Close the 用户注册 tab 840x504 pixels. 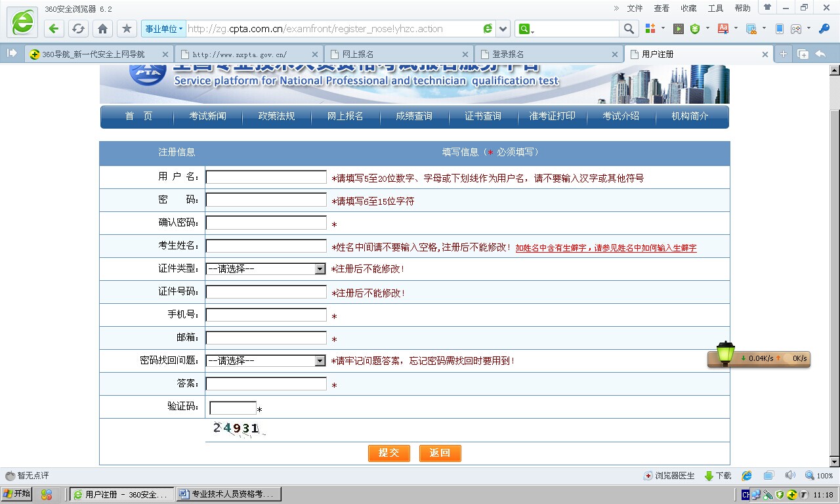(765, 54)
